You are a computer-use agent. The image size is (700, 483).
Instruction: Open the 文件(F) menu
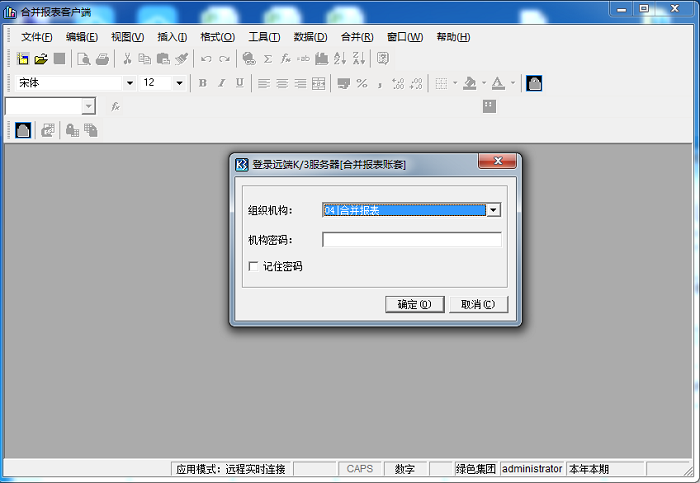36,37
